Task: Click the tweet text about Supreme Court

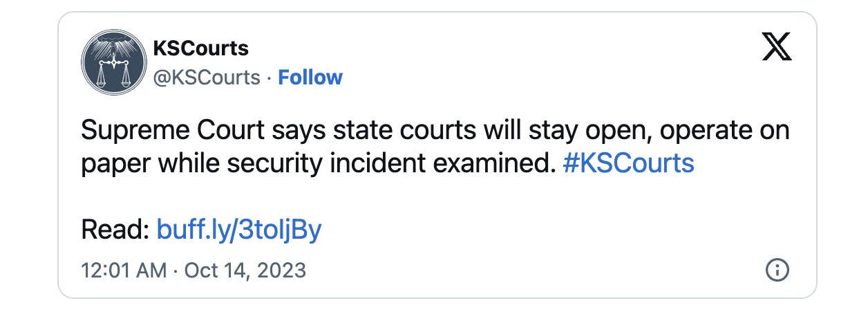Action: click(435, 147)
